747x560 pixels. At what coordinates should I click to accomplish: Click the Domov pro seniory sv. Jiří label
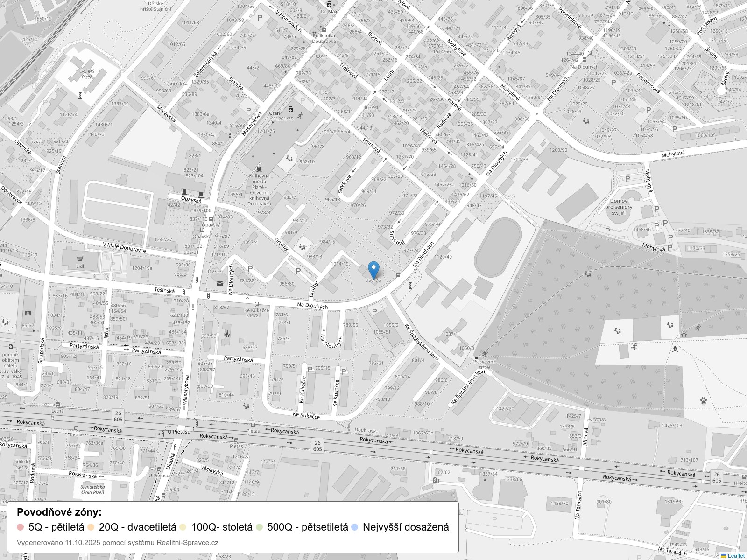(x=618, y=207)
